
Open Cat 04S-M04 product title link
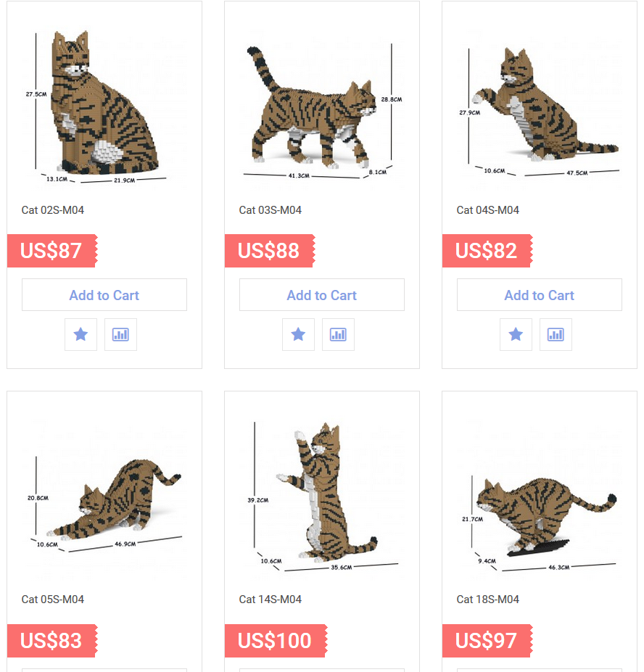[487, 210]
